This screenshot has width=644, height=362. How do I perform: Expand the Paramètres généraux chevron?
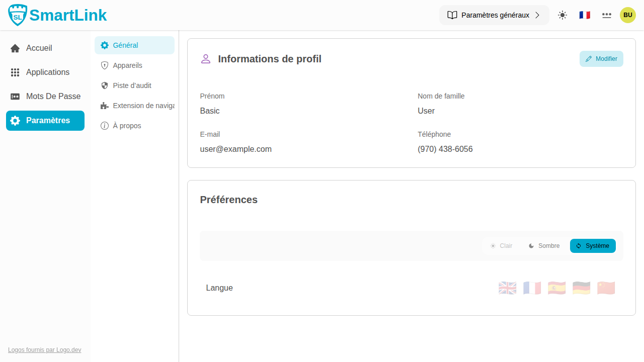pyautogui.click(x=537, y=15)
